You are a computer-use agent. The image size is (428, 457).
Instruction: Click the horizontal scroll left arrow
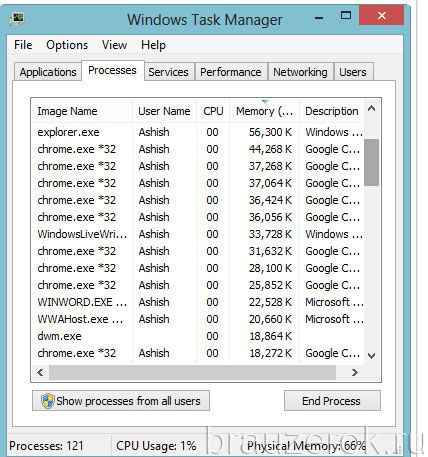(x=40, y=372)
